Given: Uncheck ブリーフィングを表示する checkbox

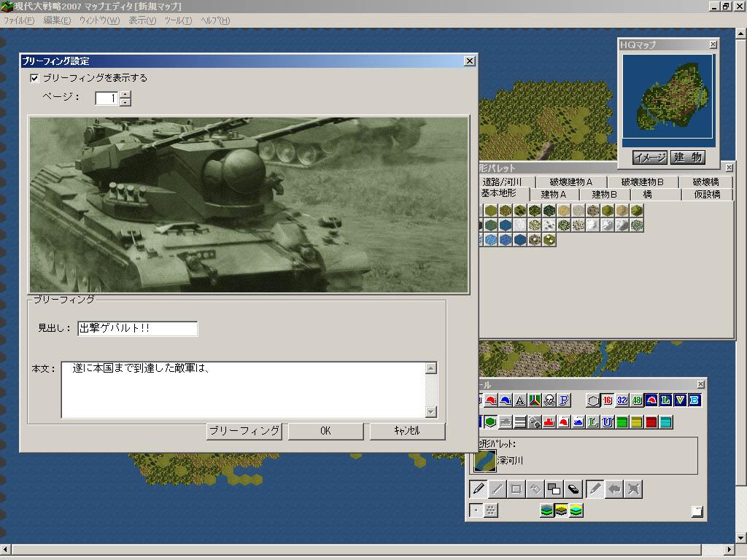Looking at the screenshot, I should 34,78.
